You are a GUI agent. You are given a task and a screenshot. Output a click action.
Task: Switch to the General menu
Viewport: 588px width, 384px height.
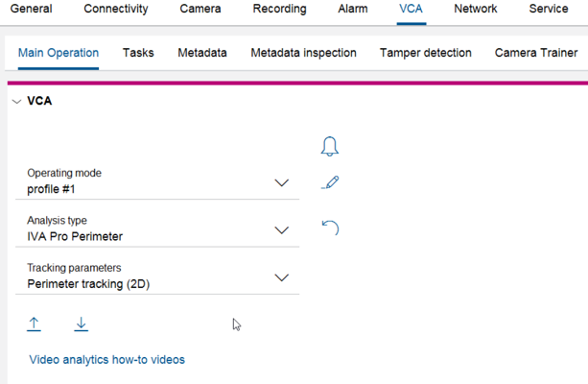[x=31, y=10]
